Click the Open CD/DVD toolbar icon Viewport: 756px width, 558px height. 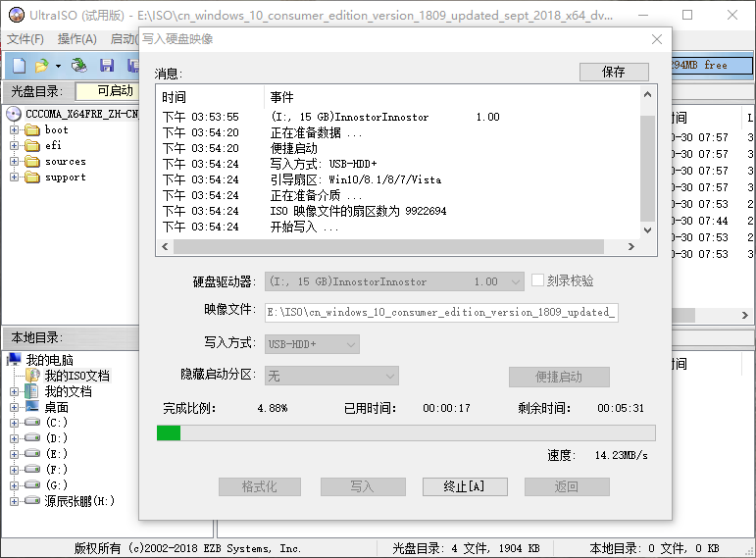pyautogui.click(x=79, y=66)
